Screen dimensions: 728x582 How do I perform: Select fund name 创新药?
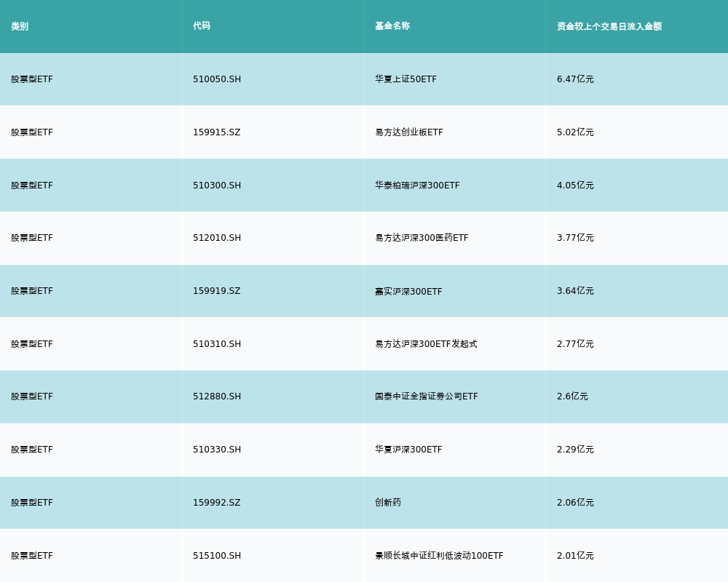[388, 503]
